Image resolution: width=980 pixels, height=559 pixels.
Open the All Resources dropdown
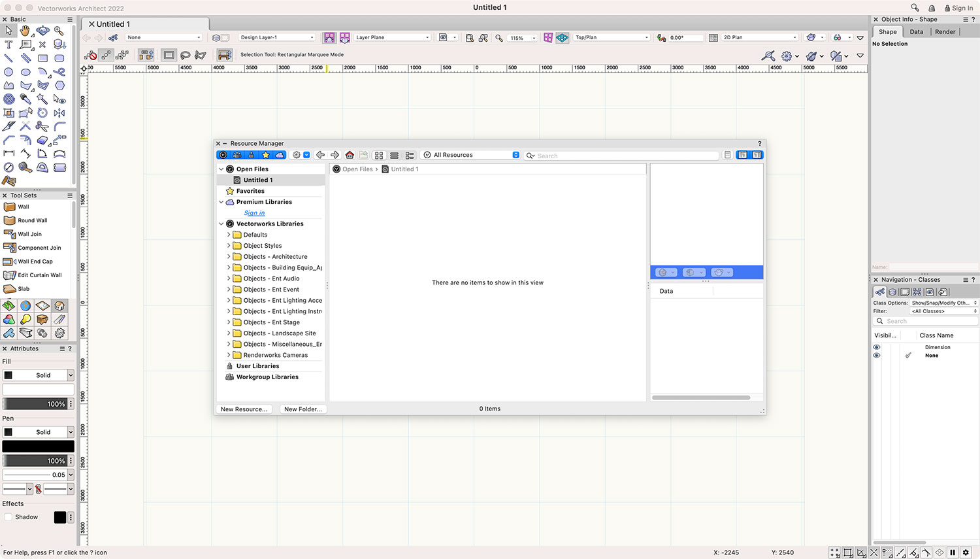tap(469, 155)
